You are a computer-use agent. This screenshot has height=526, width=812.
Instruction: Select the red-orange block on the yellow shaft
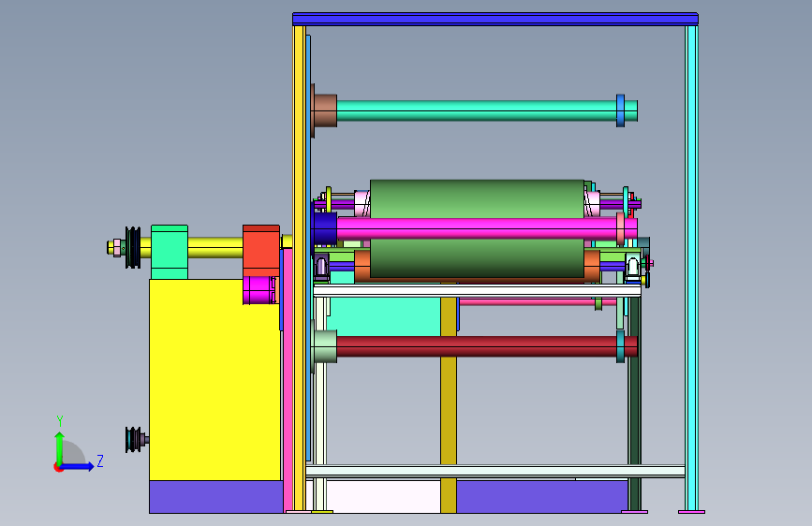261,251
